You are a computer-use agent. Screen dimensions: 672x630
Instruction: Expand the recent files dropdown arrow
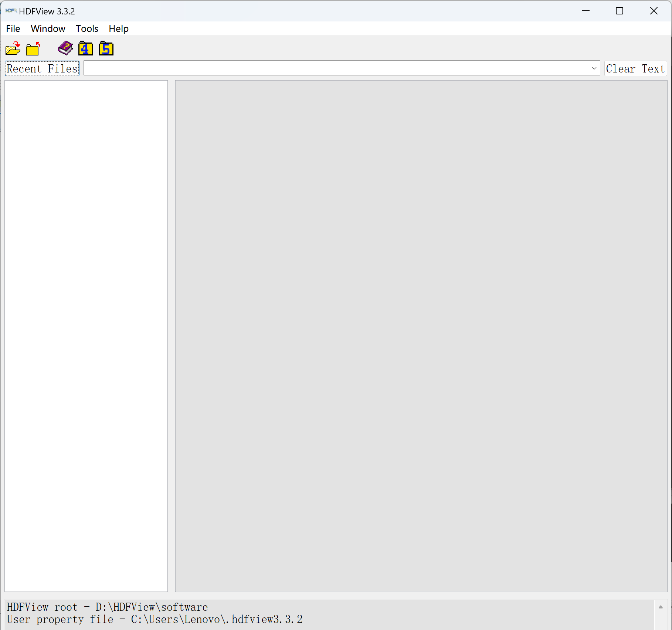pyautogui.click(x=594, y=68)
